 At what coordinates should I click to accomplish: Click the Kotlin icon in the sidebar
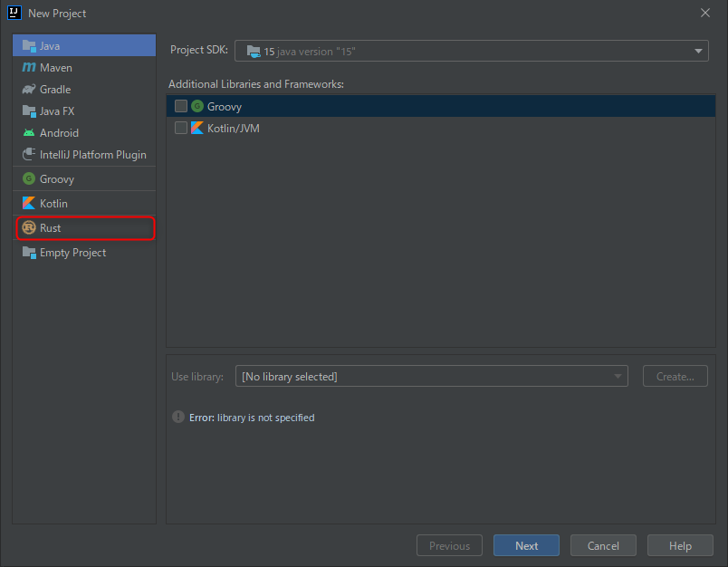point(29,203)
